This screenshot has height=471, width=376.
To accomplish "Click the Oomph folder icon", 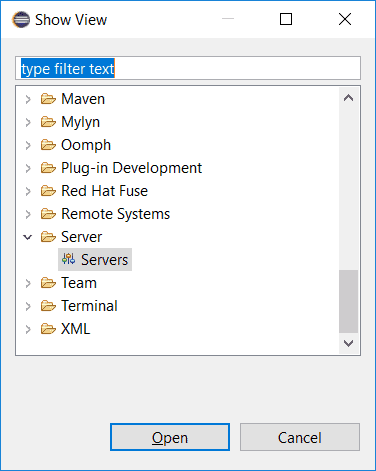I will pyautogui.click(x=48, y=145).
